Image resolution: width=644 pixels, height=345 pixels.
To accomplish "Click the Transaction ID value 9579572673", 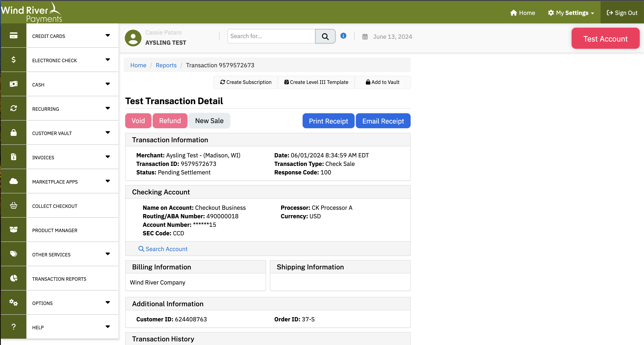I will click(x=198, y=164).
